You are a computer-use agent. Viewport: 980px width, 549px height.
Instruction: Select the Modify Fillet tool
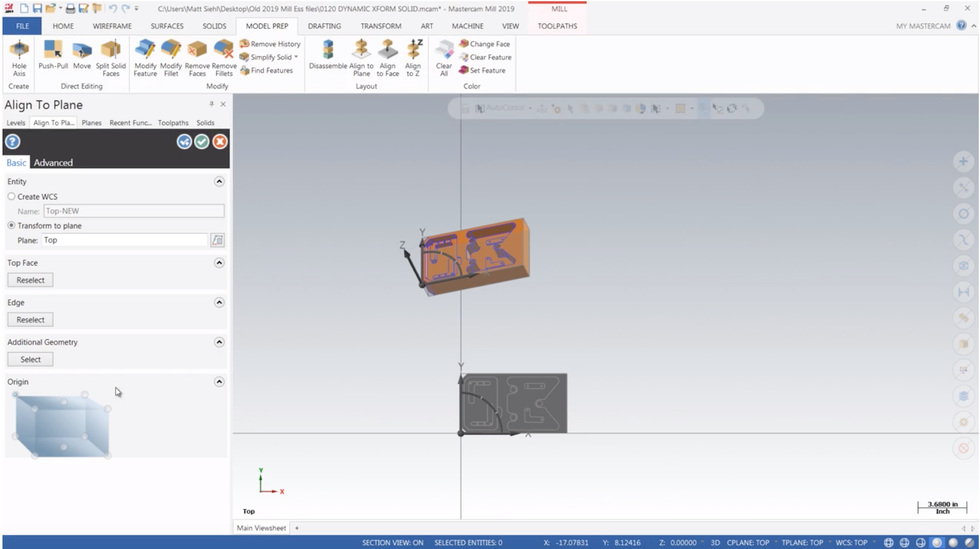(x=171, y=58)
